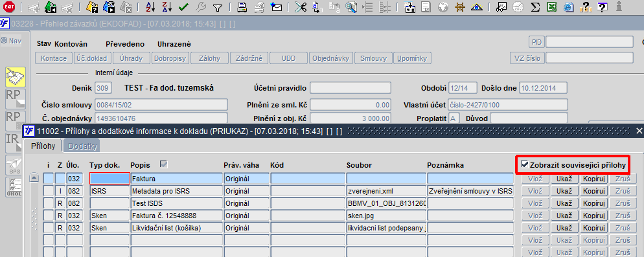Click the triangle eye icon
The image size is (644, 257).
point(476,7)
